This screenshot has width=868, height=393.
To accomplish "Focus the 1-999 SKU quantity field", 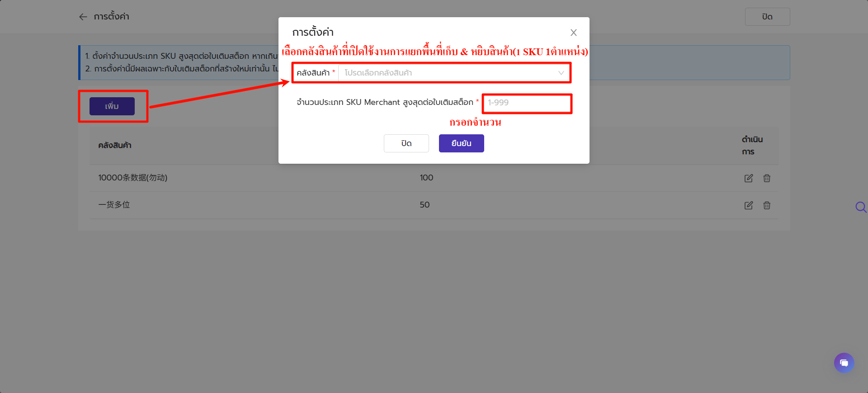I will tap(527, 103).
